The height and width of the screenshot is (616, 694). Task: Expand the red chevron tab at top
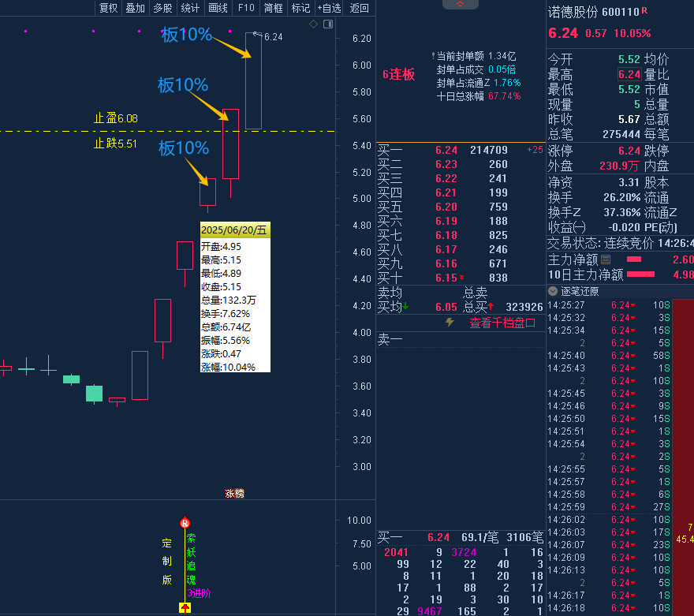tap(461, 4)
